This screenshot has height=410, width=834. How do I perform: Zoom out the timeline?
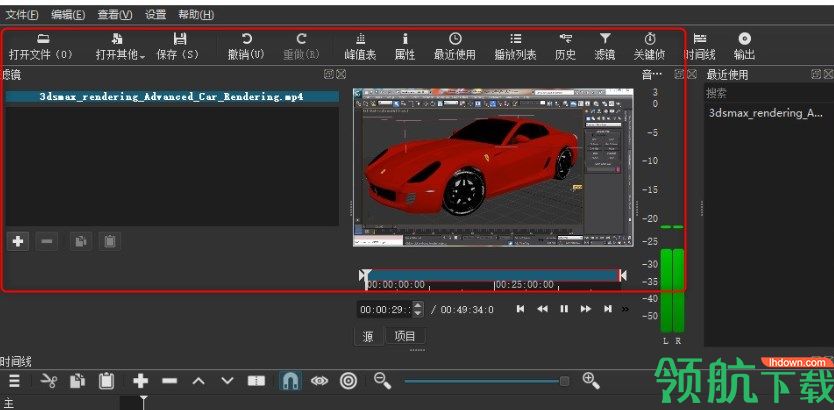(x=382, y=380)
